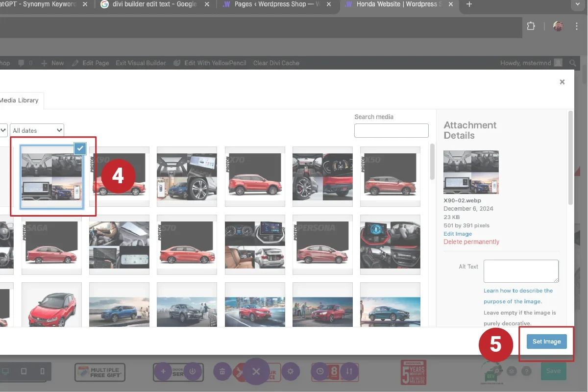Select the Media Library tab
Image resolution: width=588 pixels, height=392 pixels.
[x=19, y=100]
